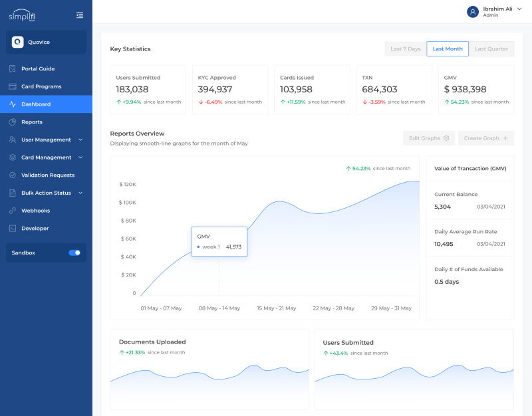Click the Edit Graphs button

(429, 138)
